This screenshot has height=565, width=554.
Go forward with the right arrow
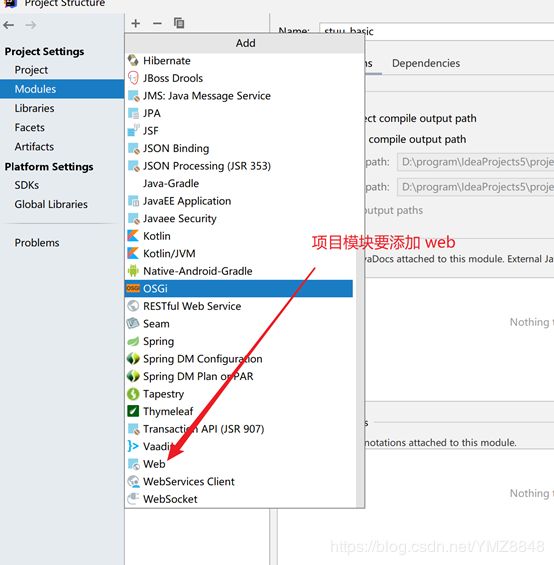[x=31, y=25]
